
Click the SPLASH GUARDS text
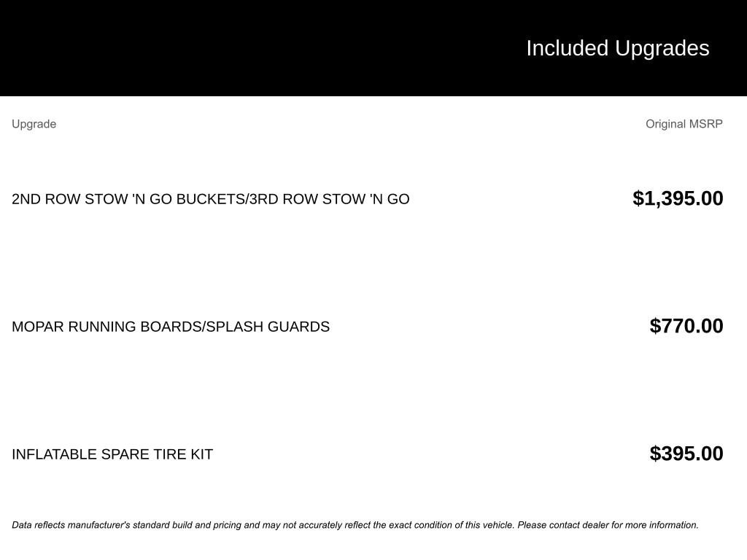click(x=268, y=327)
